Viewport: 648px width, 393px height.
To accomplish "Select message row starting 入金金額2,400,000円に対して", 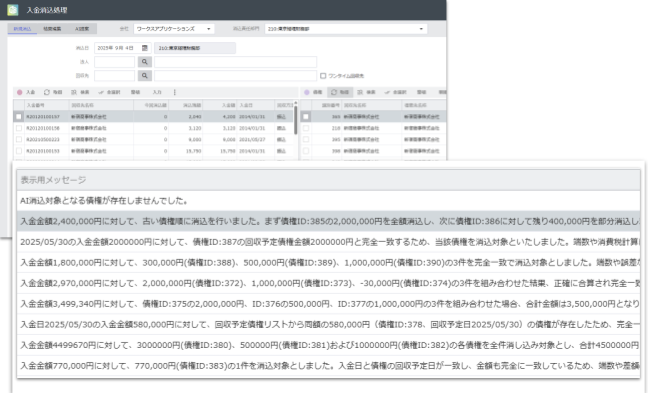I will [x=329, y=222].
